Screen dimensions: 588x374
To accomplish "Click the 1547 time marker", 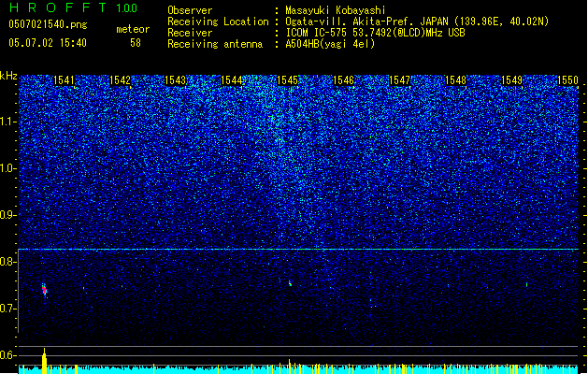I will coord(400,80).
